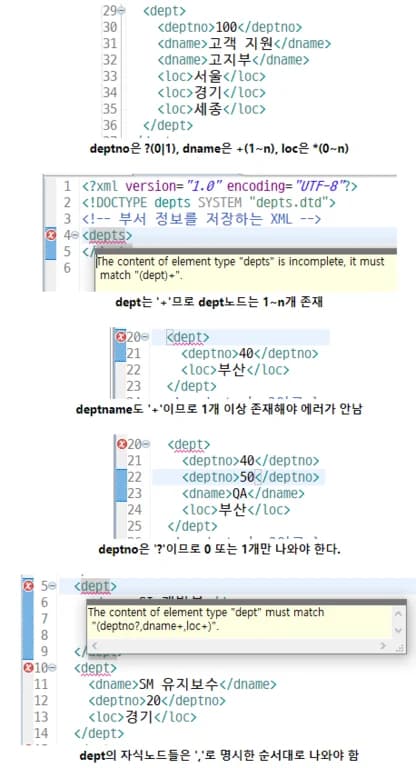This screenshot has width=416, height=768.
Task: Click the error marker on depts line 4
Action: [50, 235]
